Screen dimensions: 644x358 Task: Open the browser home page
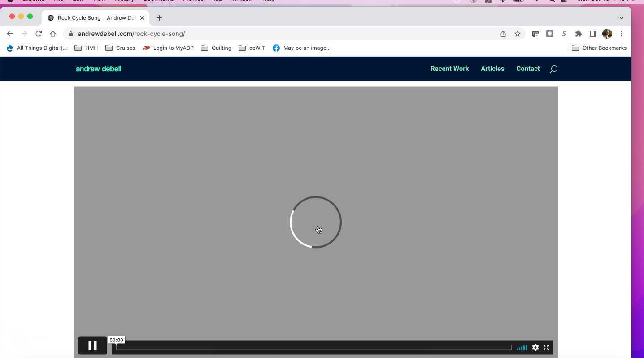point(53,34)
